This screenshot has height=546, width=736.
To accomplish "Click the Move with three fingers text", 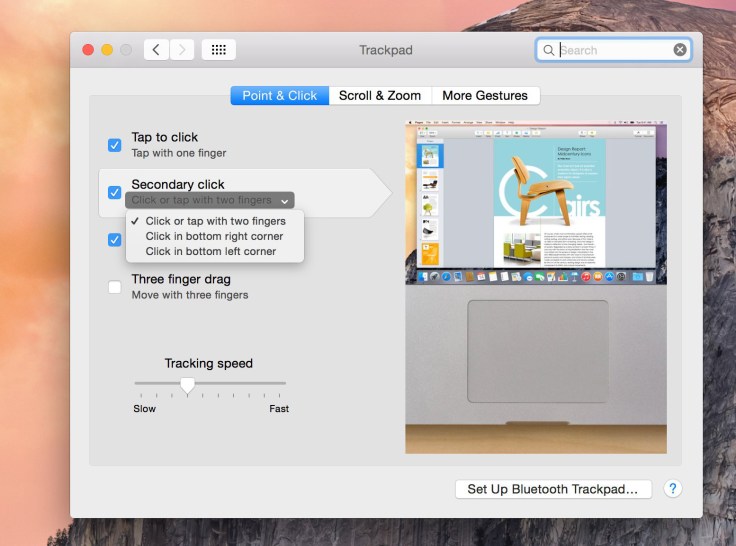I will click(x=190, y=295).
